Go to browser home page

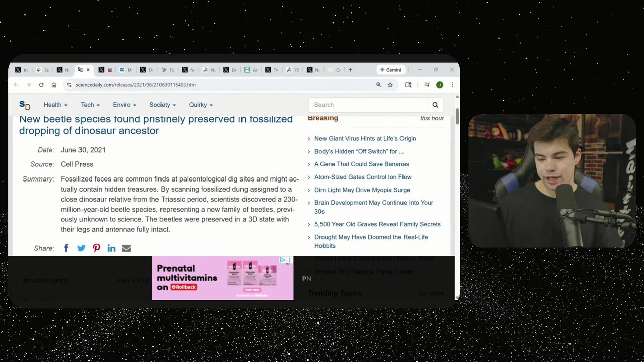pos(54,85)
